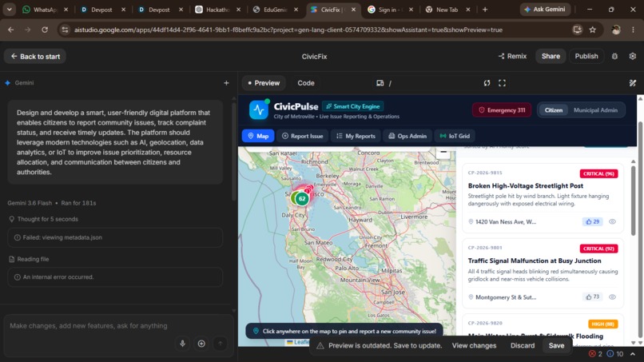Switch to Municipal Admin mode
644x362 pixels.
(595, 110)
